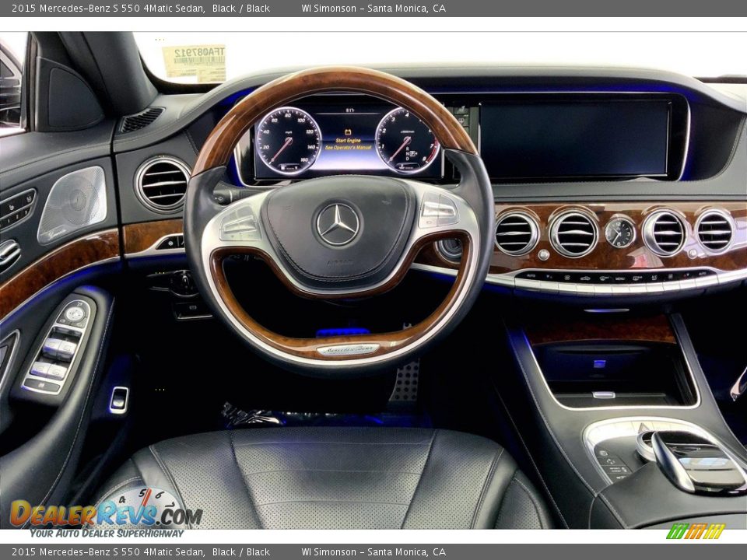Click the bottom 'Black / Black' caption text

point(241,552)
